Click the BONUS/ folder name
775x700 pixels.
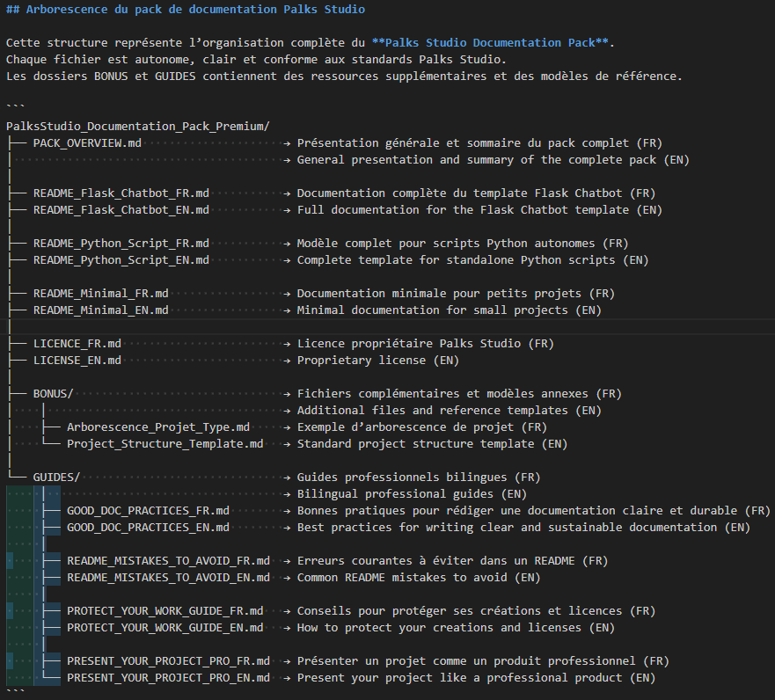click(54, 393)
